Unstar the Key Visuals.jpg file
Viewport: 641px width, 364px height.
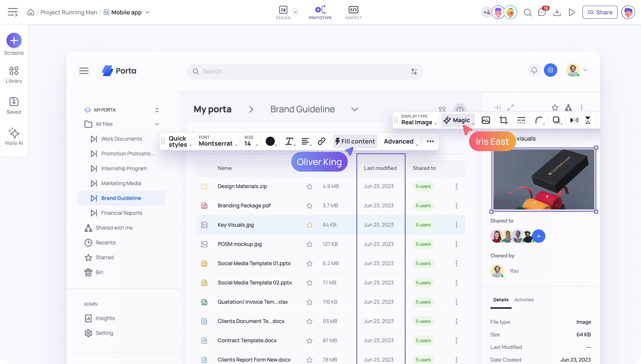pos(309,225)
